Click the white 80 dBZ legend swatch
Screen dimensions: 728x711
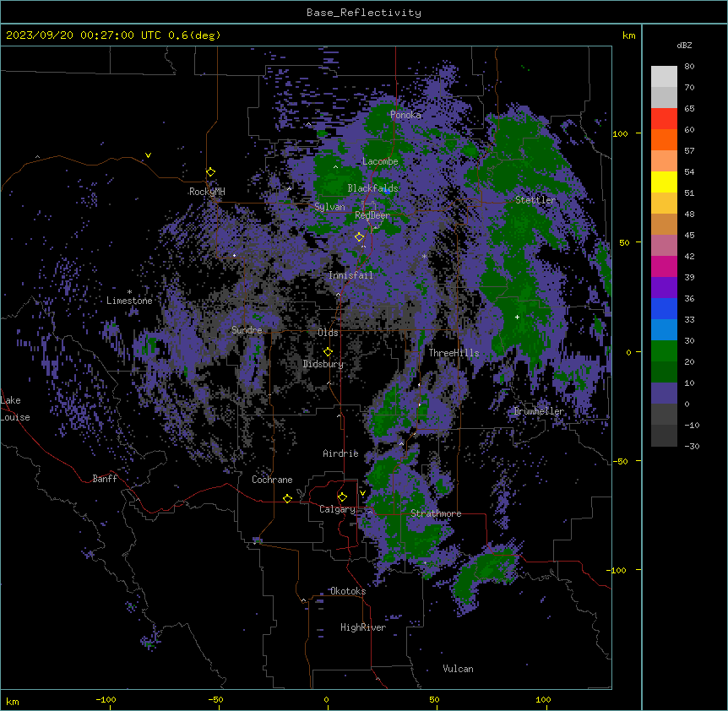664,77
